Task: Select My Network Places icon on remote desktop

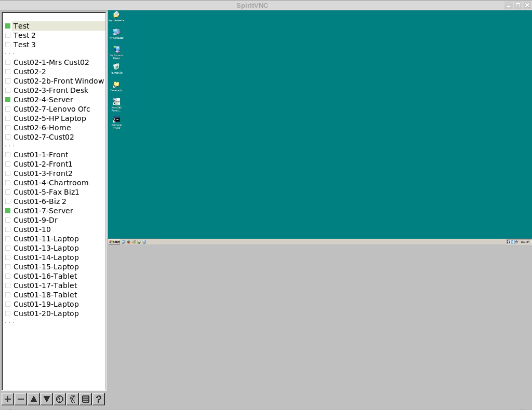Action: coord(116,52)
